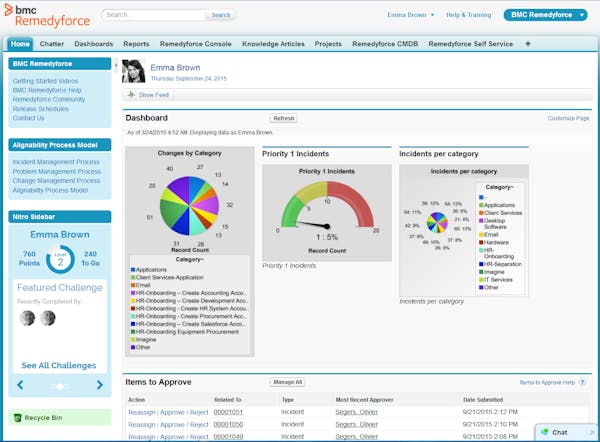Open the Projects tab

click(328, 44)
